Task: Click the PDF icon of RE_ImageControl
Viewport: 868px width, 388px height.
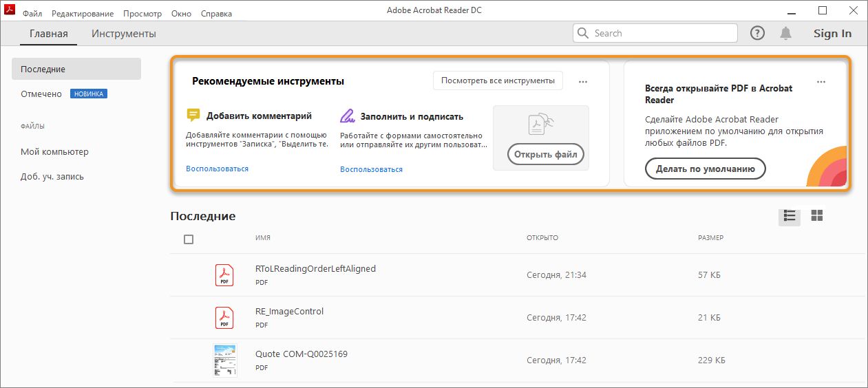Action: 224,317
